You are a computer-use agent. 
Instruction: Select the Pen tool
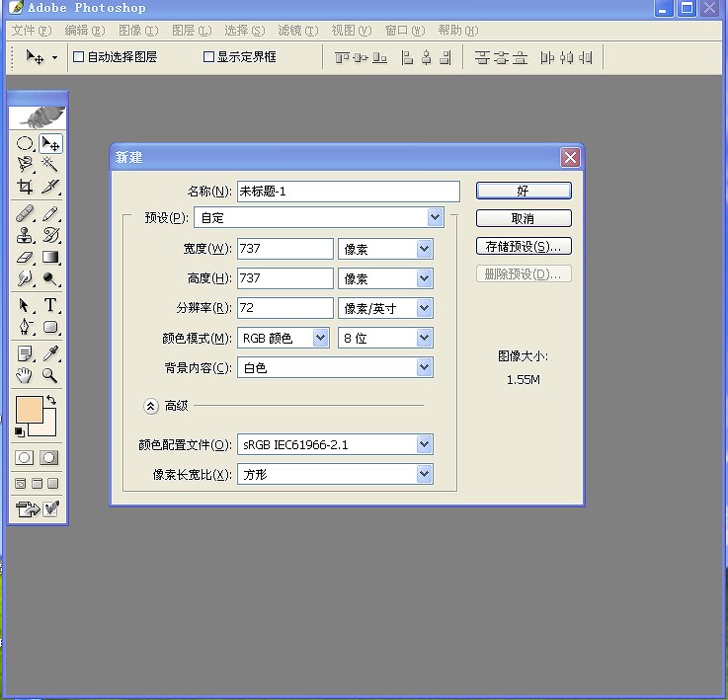(x=25, y=327)
